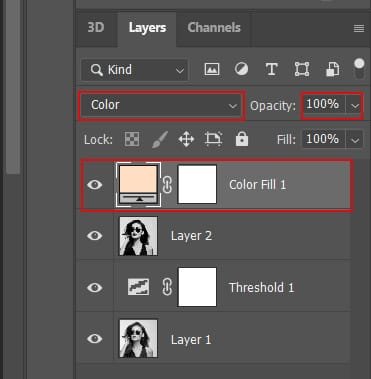Toggle Threshold 1 layer visibility
The image size is (371, 379).
(x=95, y=287)
